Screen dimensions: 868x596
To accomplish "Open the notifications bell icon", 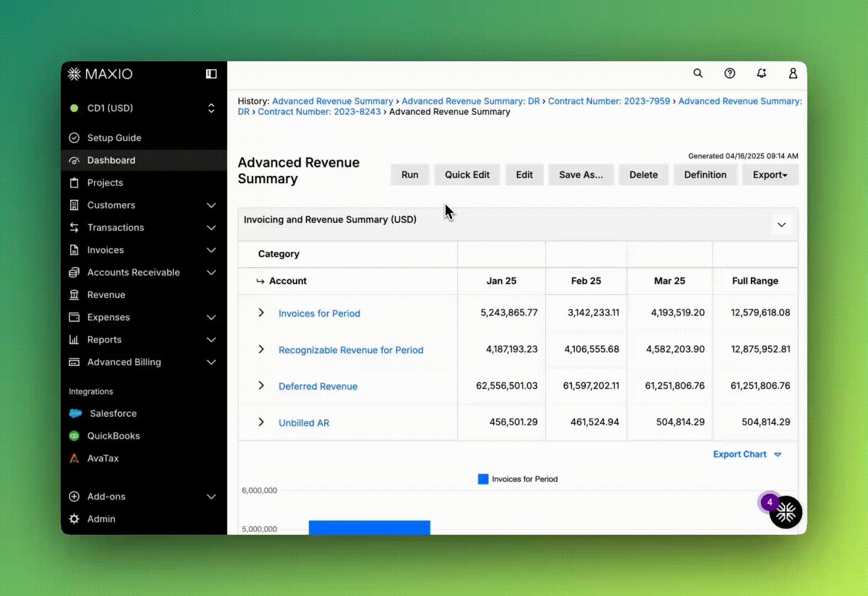I will (761, 73).
